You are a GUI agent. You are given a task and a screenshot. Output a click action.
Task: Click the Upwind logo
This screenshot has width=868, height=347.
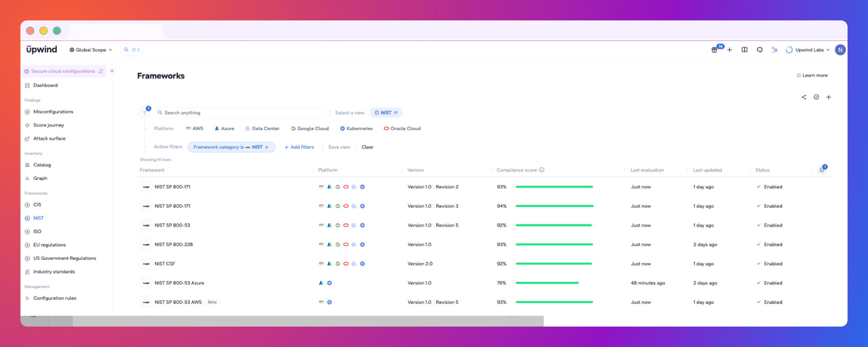pyautogui.click(x=42, y=50)
